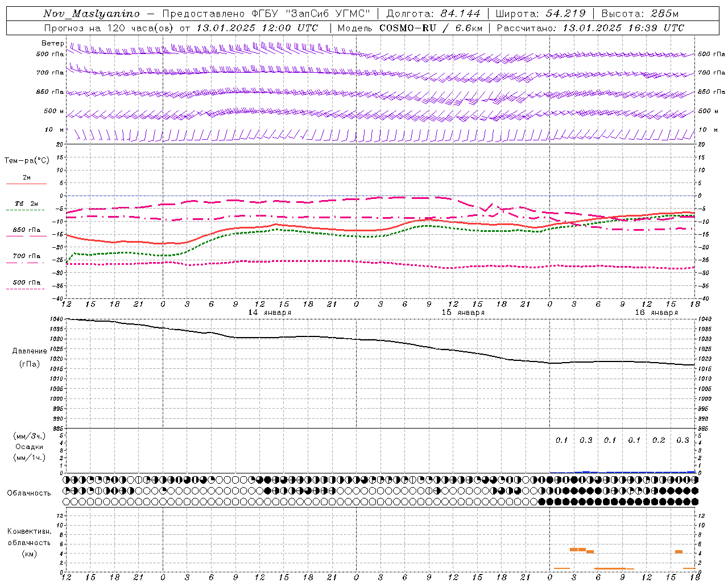Click the 500 гПа temperature legend entry
Viewport: 728px width, 582px height.
pyautogui.click(x=26, y=282)
